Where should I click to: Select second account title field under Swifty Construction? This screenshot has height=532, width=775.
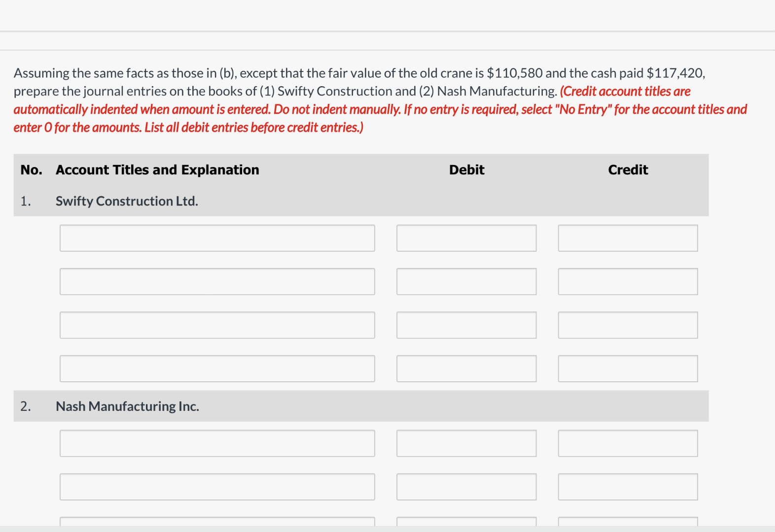(x=217, y=281)
